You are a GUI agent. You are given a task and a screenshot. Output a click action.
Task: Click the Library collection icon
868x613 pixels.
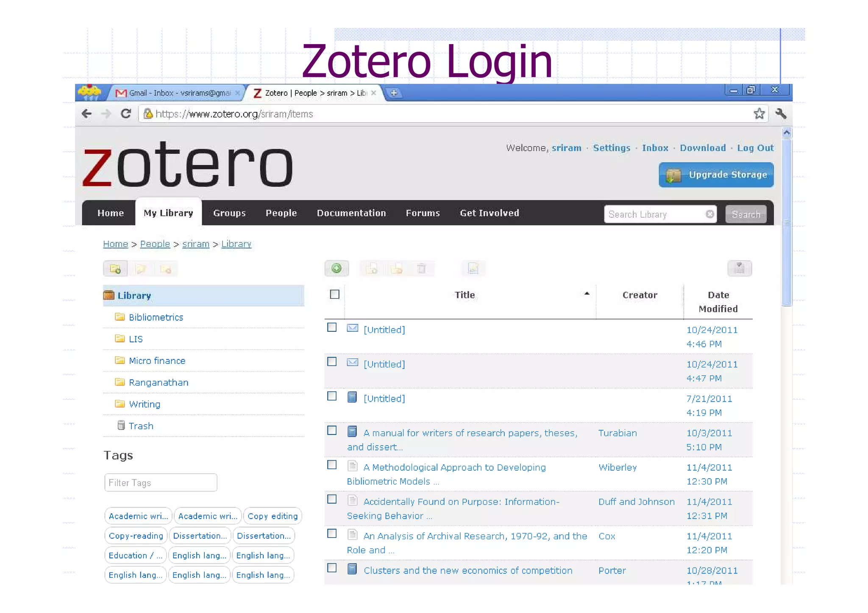[x=109, y=295]
